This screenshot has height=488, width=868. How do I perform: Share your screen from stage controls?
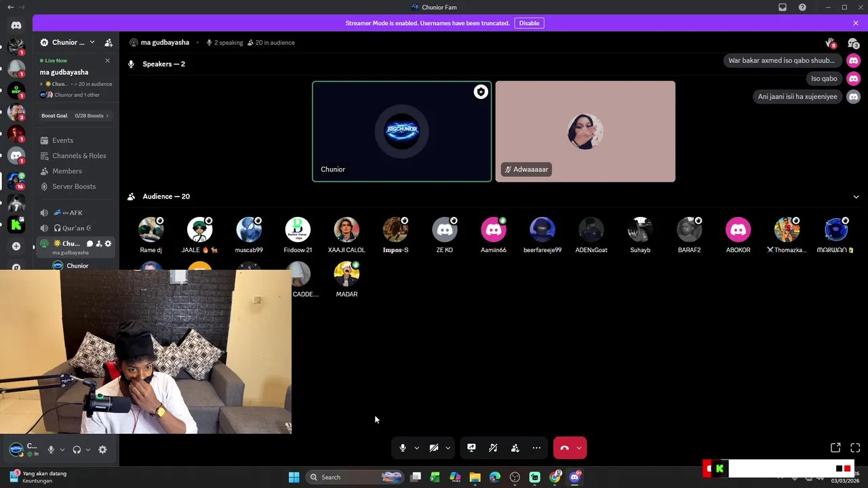(471, 448)
